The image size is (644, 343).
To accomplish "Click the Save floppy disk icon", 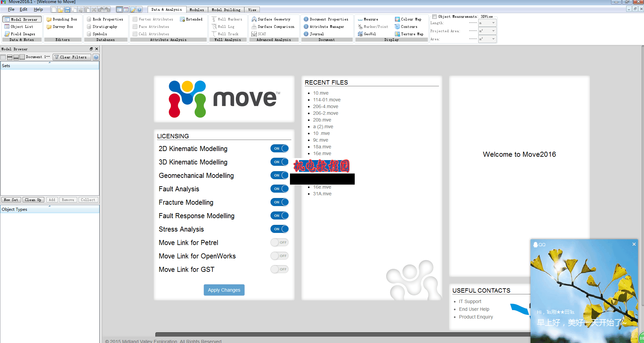I will (67, 10).
